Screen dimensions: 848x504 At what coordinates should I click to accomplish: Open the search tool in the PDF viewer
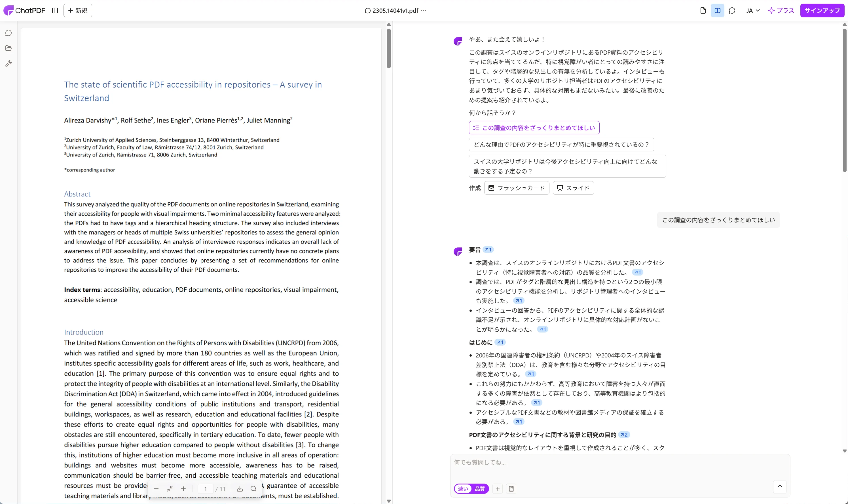(254, 488)
